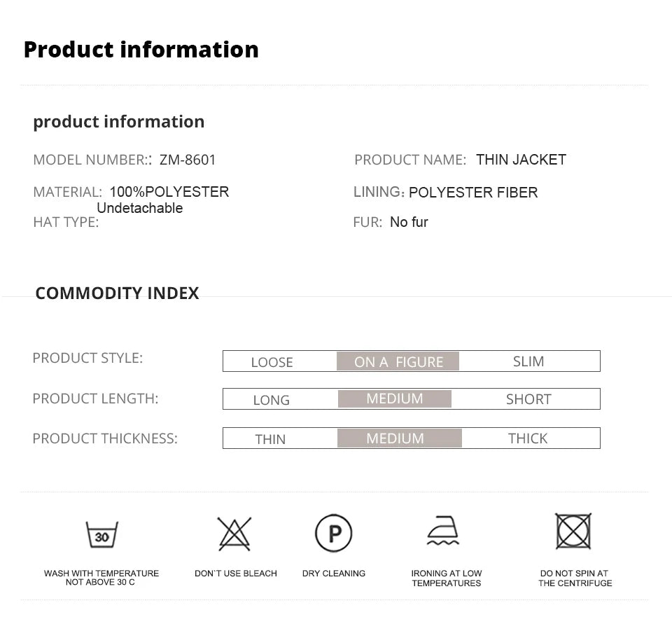Image resolution: width=672 pixels, height=624 pixels.
Task: Select the LOOSE product style option
Action: 272,362
